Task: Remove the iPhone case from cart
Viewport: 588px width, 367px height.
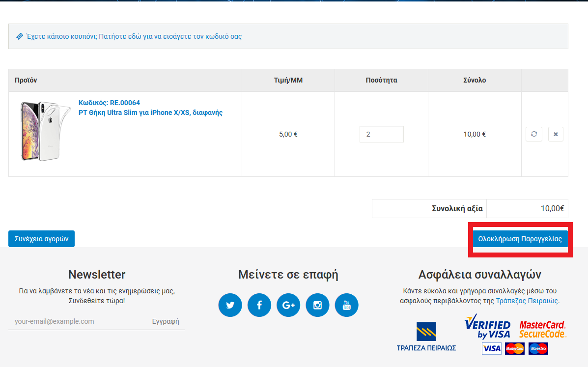Action: (556, 134)
